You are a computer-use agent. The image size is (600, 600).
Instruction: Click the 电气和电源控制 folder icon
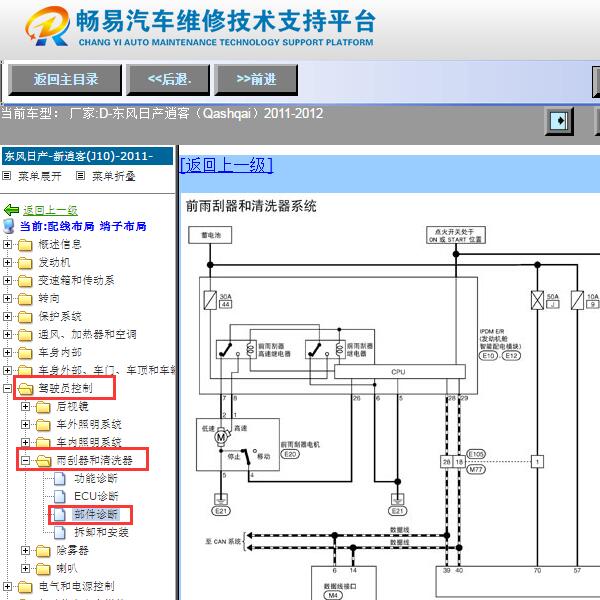tap(25, 587)
